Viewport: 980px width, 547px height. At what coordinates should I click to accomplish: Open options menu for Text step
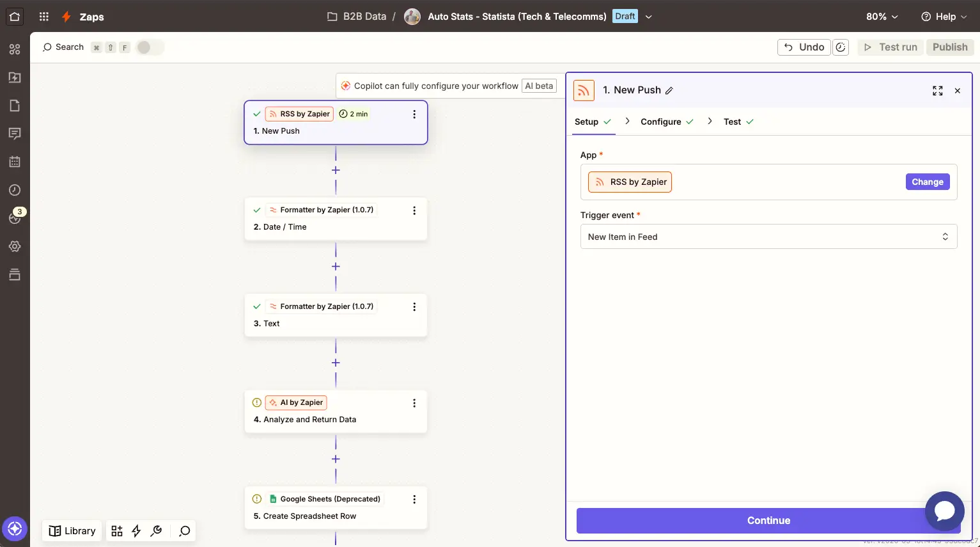click(x=414, y=307)
